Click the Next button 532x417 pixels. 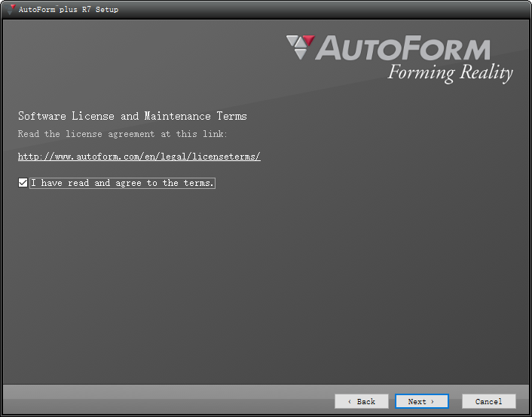422,401
